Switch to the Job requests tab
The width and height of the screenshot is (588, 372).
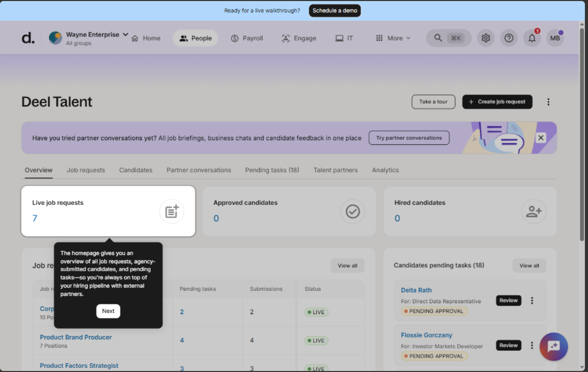point(86,170)
